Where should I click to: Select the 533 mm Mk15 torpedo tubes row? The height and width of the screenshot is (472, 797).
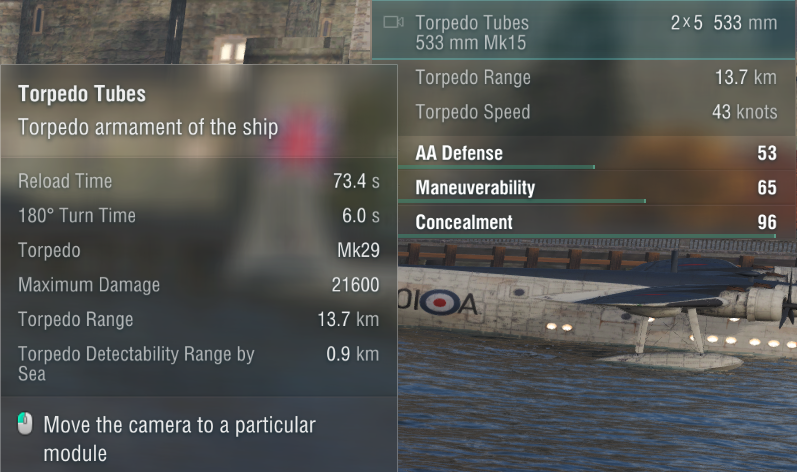click(590, 32)
